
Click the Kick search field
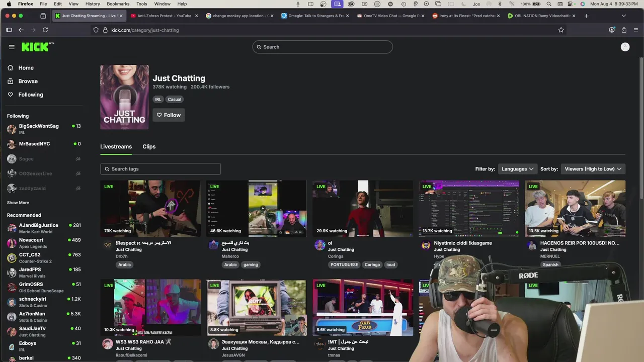coord(323,47)
